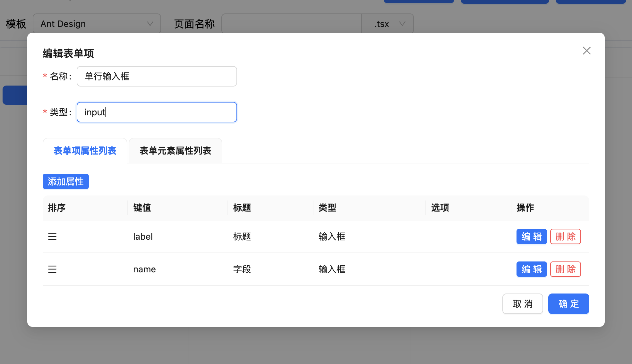The width and height of the screenshot is (632, 364).
Task: Click the 键值 column header
Action: pos(142,208)
